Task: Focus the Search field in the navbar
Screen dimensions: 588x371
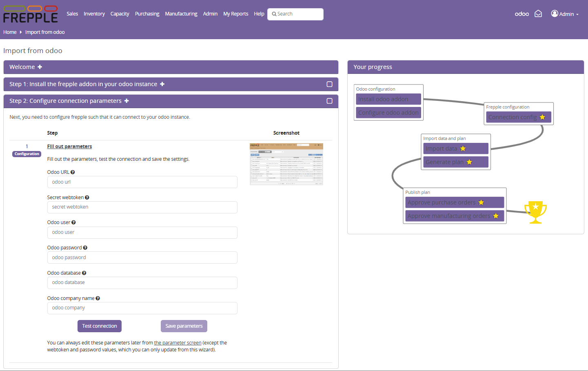Action: [x=295, y=14]
